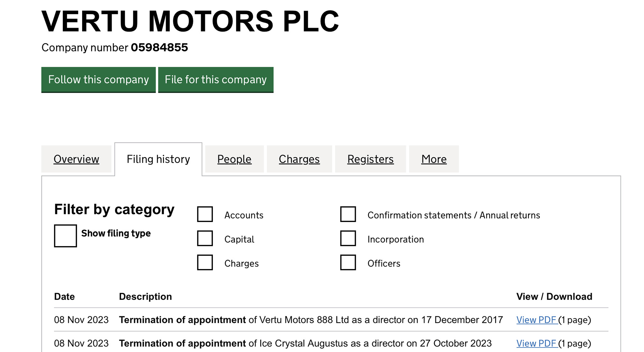Switch to the Overview tab
Image resolution: width=644 pixels, height=352 pixels.
tap(77, 159)
